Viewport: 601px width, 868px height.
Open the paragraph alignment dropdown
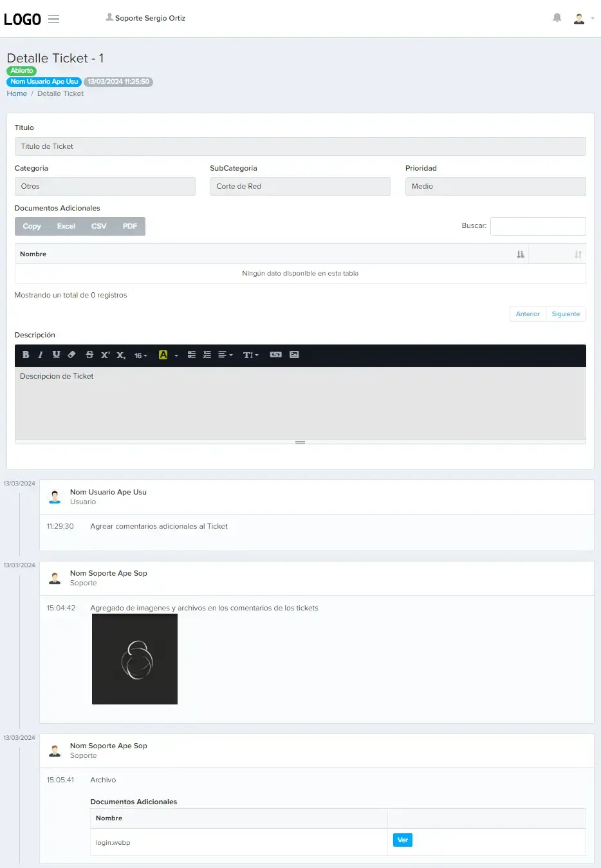click(x=225, y=355)
